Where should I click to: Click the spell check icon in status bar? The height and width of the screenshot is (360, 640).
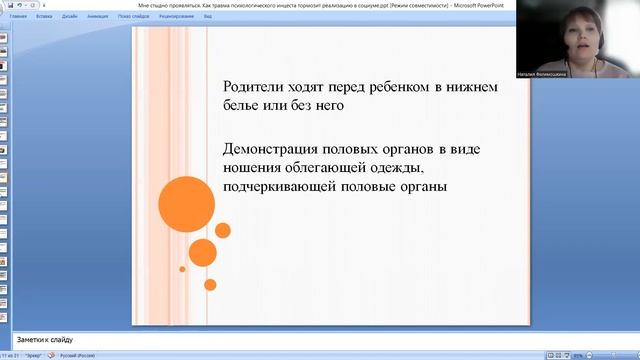point(51,356)
